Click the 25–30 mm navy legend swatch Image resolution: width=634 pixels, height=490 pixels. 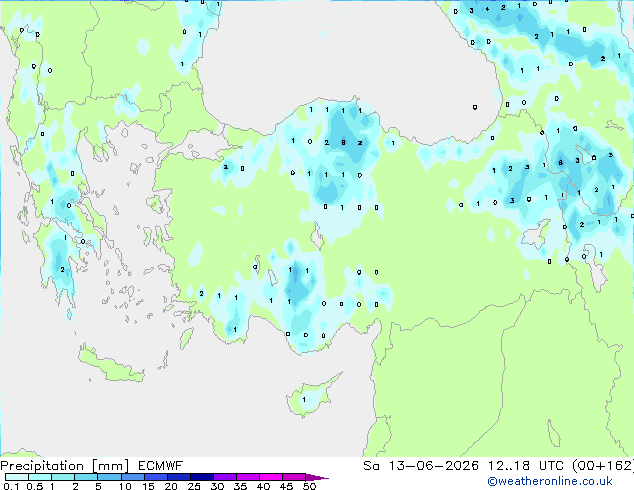tap(202, 477)
